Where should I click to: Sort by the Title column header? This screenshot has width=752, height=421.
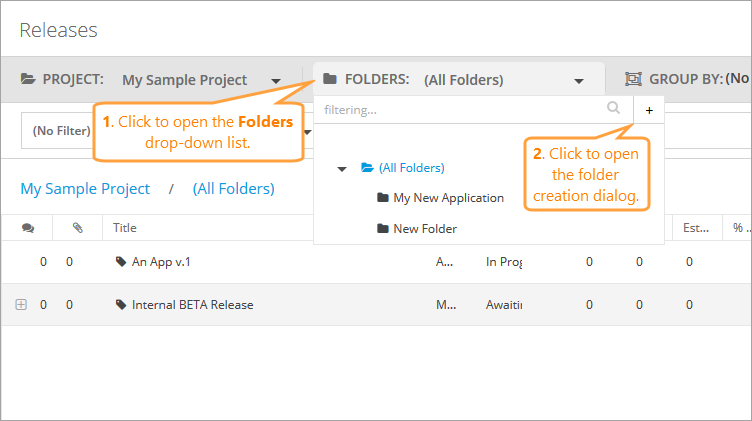(x=125, y=228)
